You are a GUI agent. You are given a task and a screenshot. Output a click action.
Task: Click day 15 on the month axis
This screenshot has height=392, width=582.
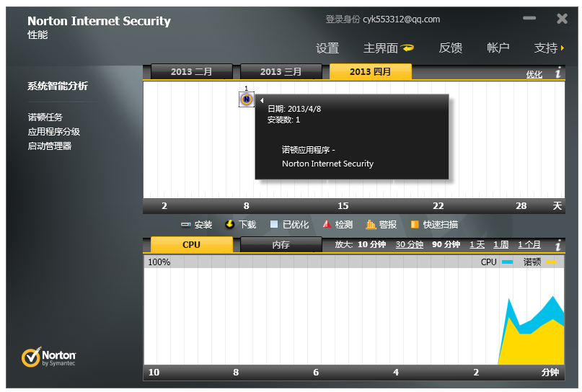(x=343, y=206)
